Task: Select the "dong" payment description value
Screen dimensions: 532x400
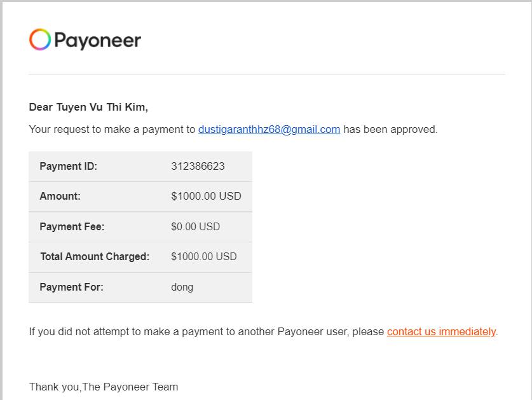Action: click(182, 287)
